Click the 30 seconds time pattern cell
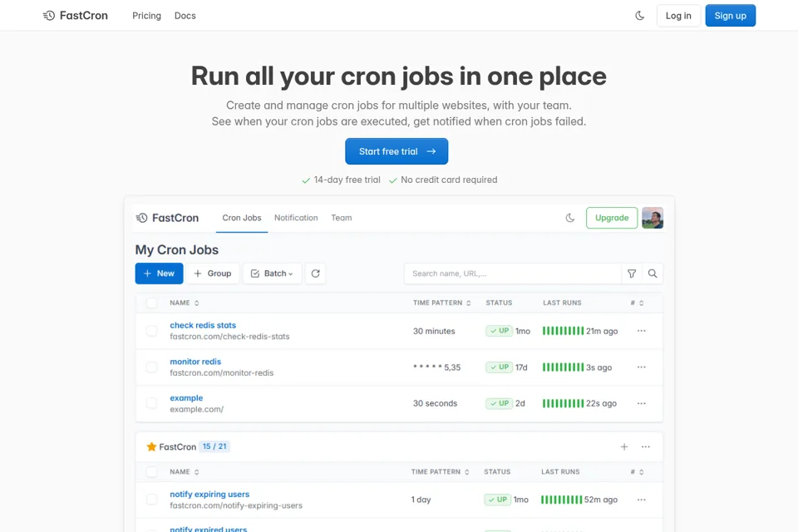Viewport: 798px width, 532px height. (435, 403)
